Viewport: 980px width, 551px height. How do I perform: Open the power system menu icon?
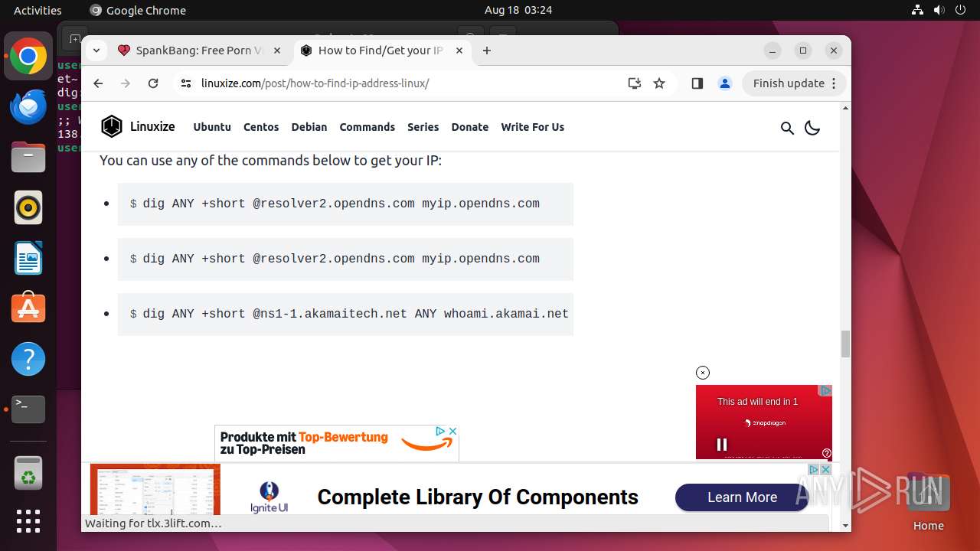pyautogui.click(x=961, y=10)
